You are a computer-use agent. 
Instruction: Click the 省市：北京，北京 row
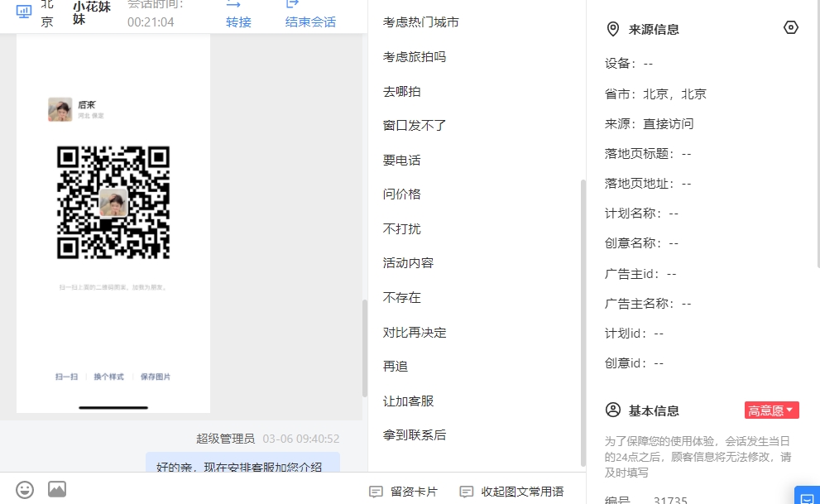[655, 94]
